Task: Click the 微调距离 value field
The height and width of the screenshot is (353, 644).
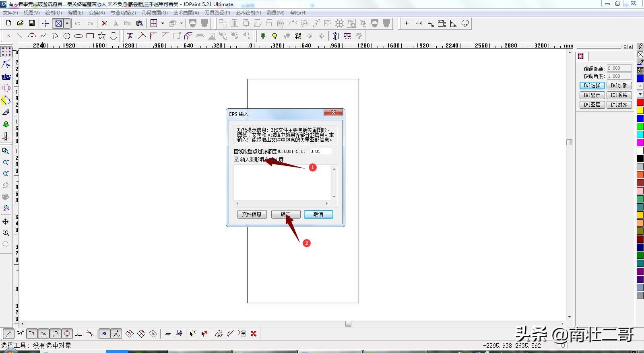Action: [x=619, y=68]
